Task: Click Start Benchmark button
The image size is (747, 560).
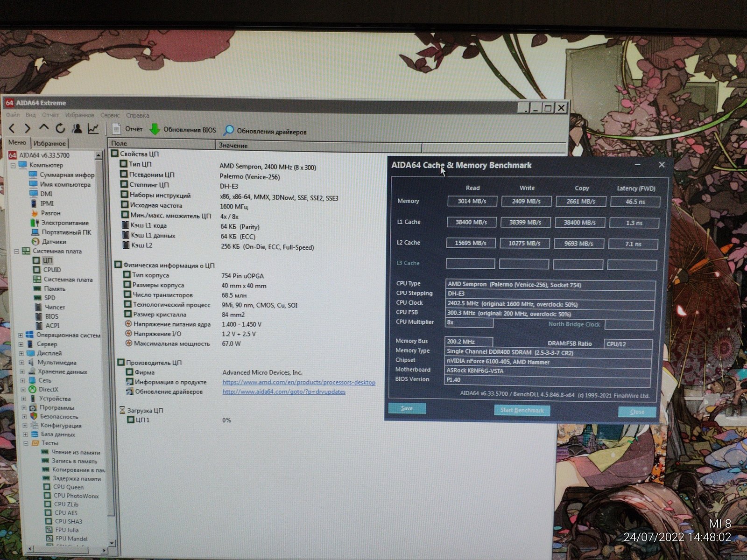Action: coord(522,410)
